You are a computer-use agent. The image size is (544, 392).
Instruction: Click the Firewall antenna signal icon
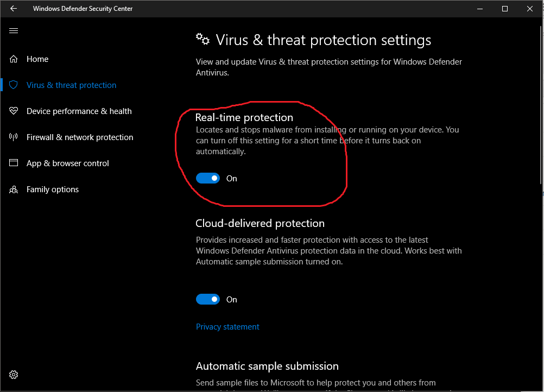tap(14, 137)
